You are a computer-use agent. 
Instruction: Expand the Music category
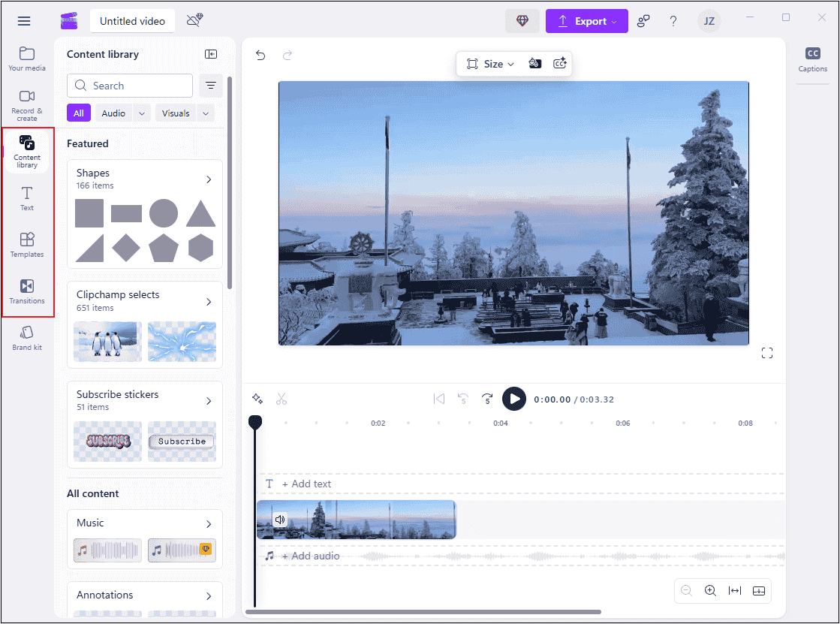(x=209, y=523)
